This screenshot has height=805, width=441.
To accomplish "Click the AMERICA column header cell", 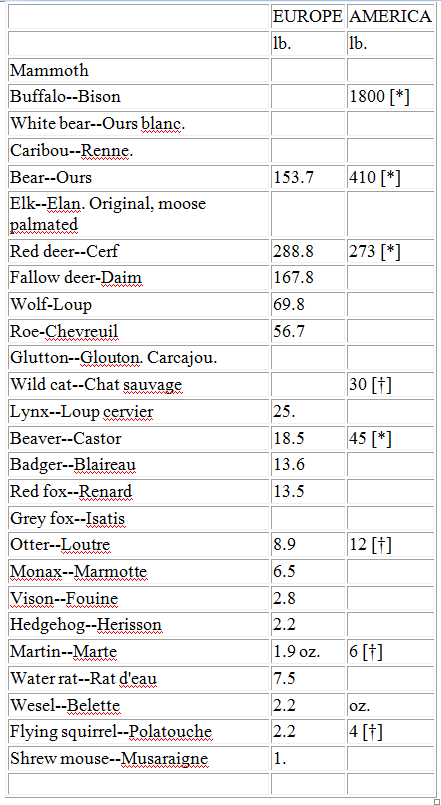I will coord(390,16).
